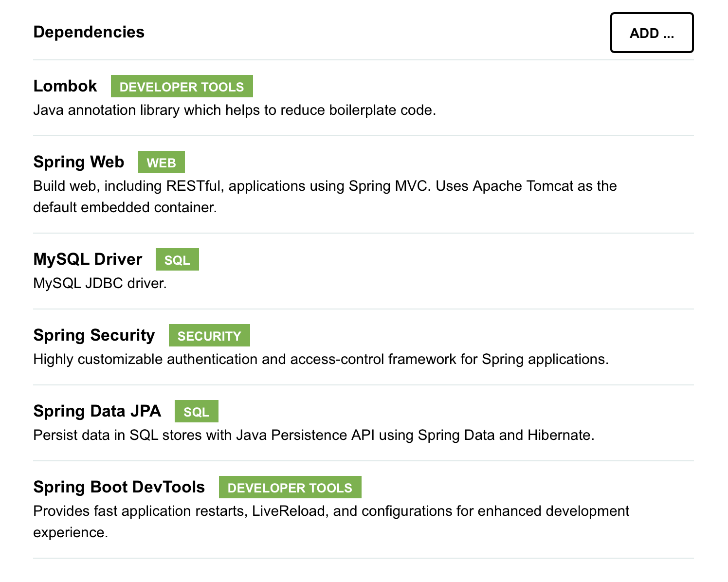The width and height of the screenshot is (728, 582).
Task: Select the LiveReload fast restarts description
Action: pos(331,522)
